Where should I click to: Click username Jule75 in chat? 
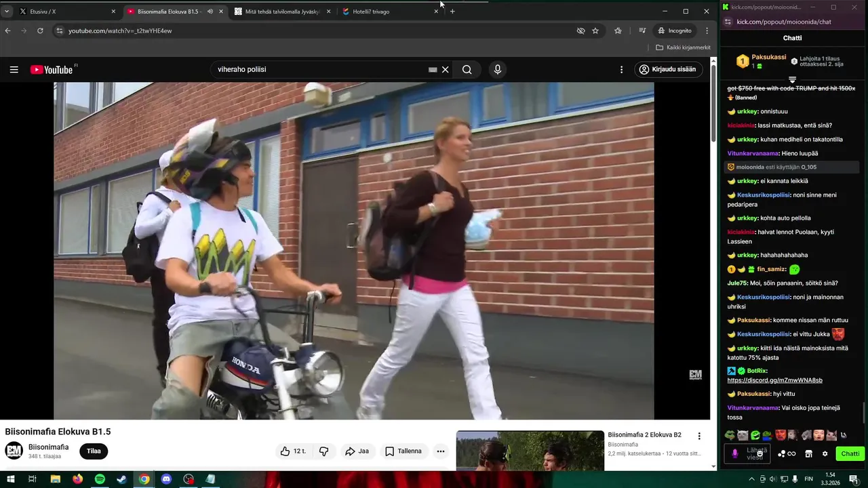[x=736, y=283]
